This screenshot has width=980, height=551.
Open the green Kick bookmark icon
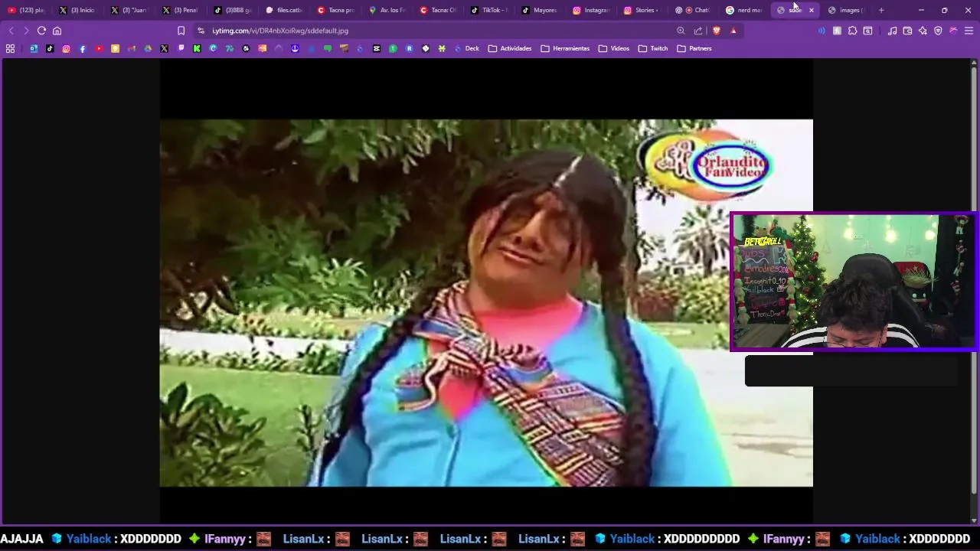[197, 48]
